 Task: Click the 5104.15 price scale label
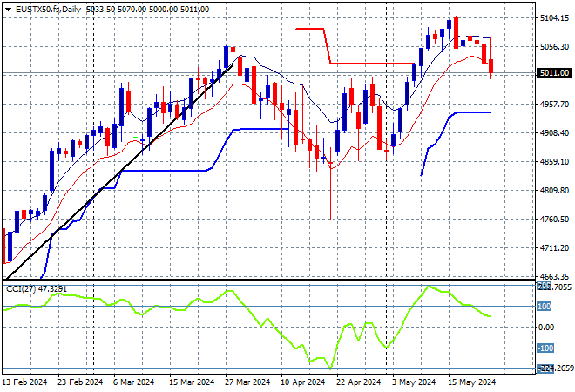(555, 18)
